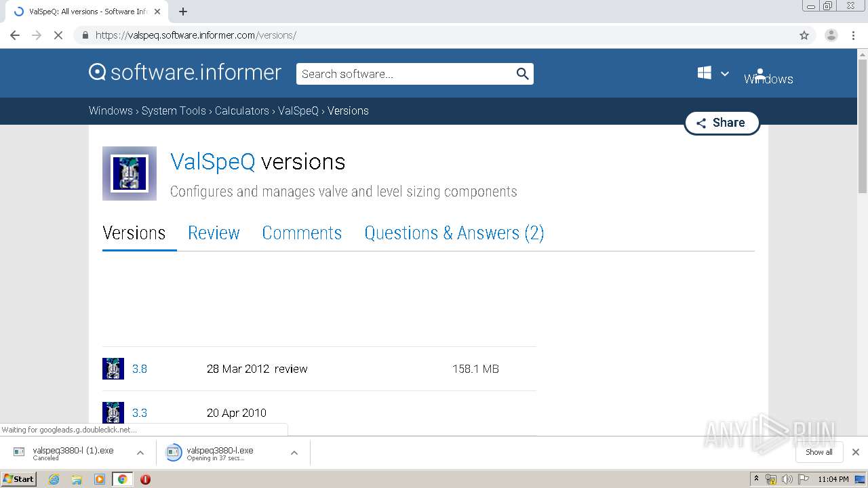Click the Action Center flag tray icon

pyautogui.click(x=803, y=479)
